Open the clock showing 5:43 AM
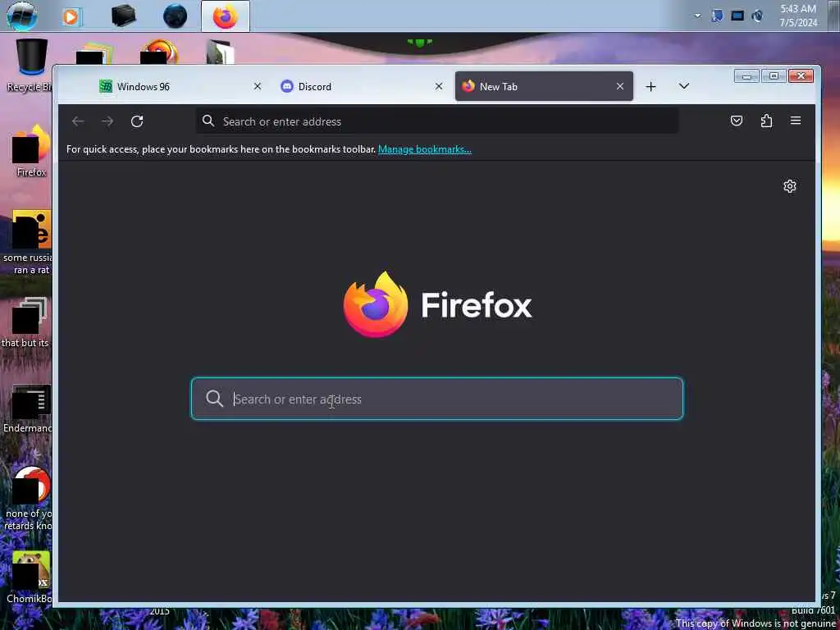 point(798,16)
